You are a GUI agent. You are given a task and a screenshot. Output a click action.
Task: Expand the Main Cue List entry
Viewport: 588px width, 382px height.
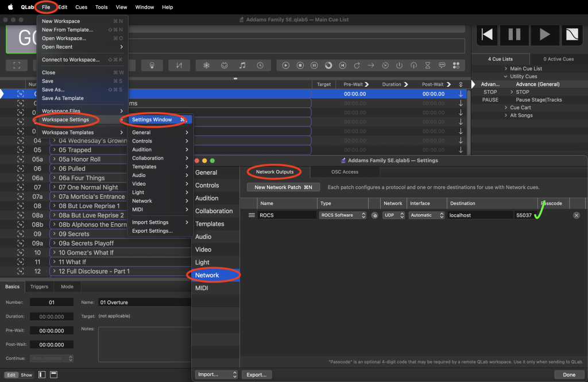pyautogui.click(x=506, y=69)
